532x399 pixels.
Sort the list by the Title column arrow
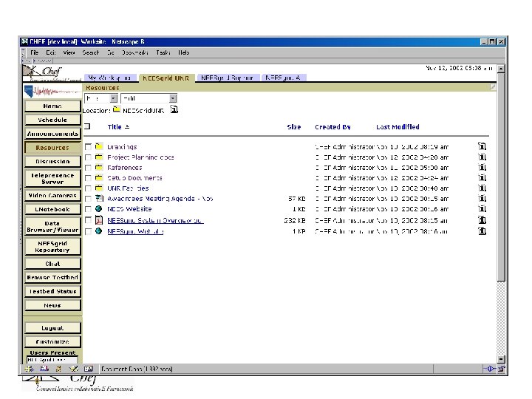[127, 127]
